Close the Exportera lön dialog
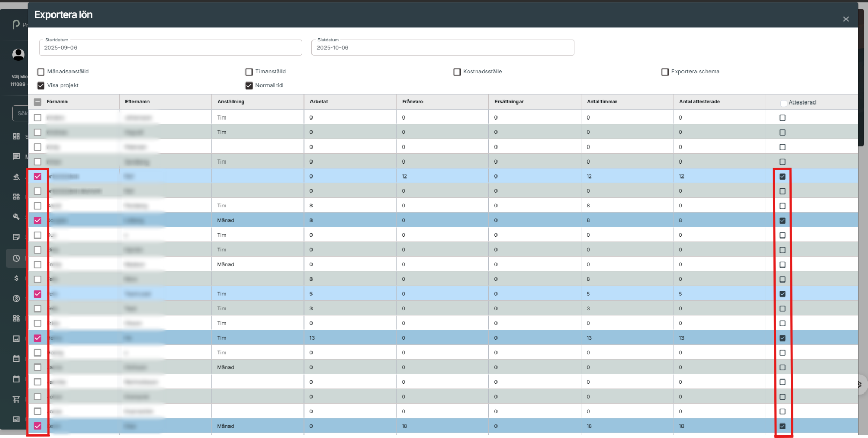The height and width of the screenshot is (438, 868). click(846, 19)
